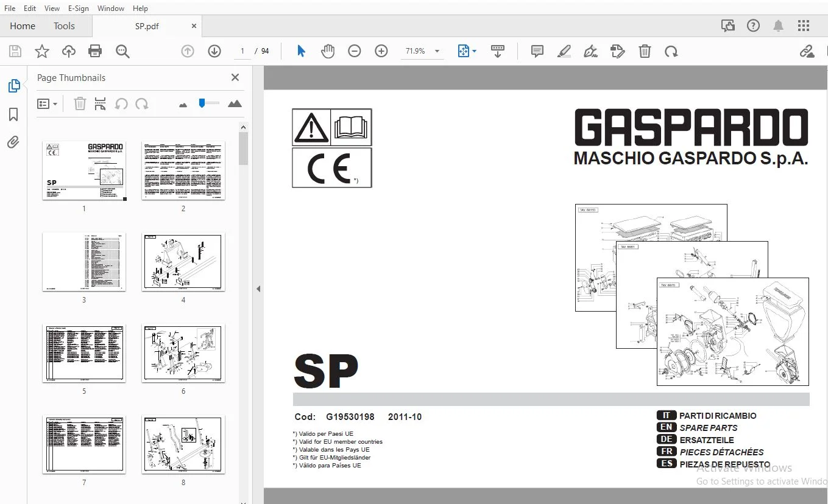This screenshot has height=504, width=828.
Task: Click the thumbnail panel scrollbar up arrow
Action: point(243,127)
